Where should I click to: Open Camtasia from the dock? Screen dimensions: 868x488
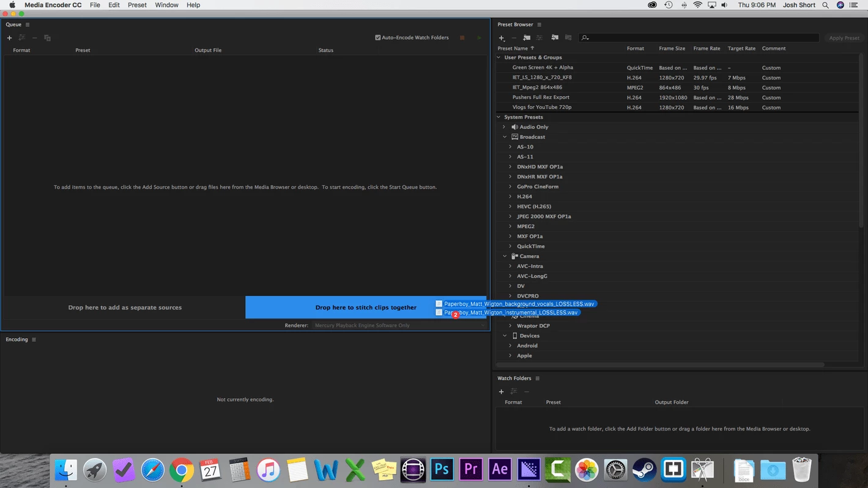[x=558, y=470]
